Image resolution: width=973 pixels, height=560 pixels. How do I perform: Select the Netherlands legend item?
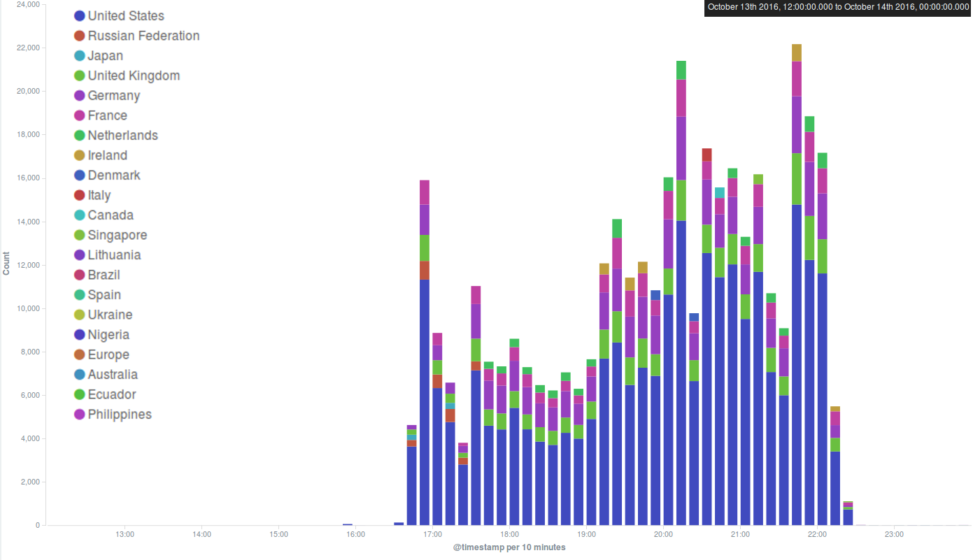tap(122, 136)
